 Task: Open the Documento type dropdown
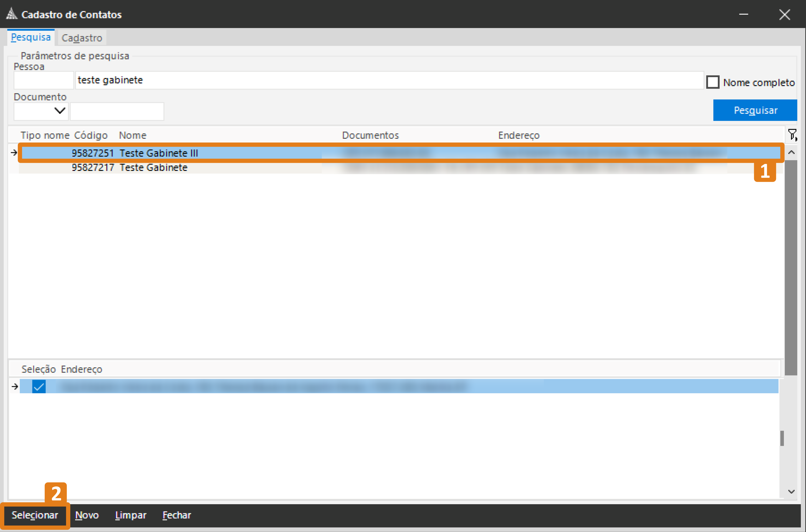pos(60,111)
